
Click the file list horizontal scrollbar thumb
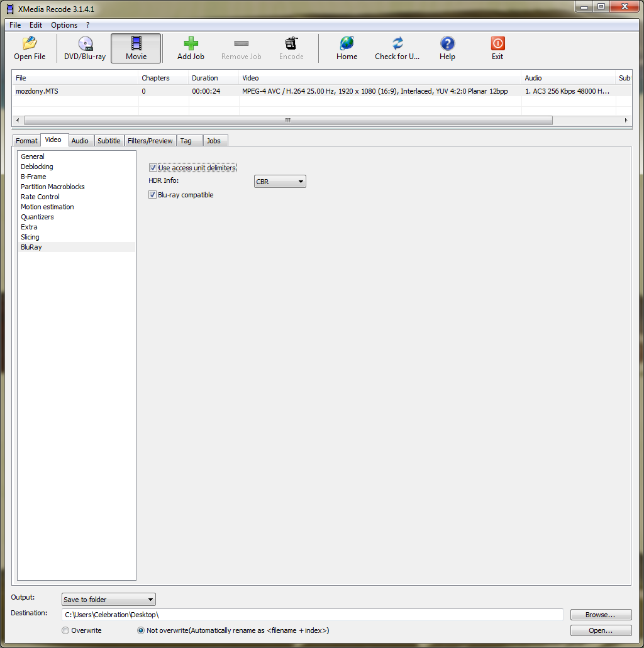pyautogui.click(x=288, y=120)
